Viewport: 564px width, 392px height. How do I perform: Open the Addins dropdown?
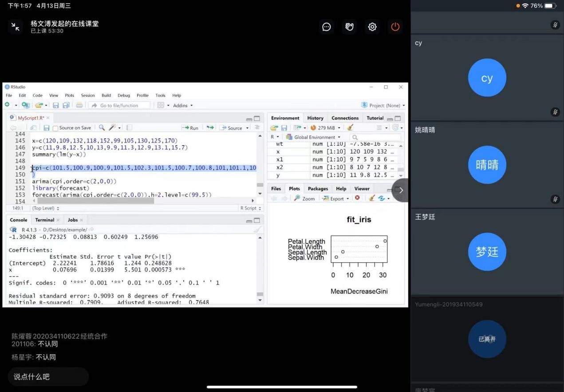183,105
